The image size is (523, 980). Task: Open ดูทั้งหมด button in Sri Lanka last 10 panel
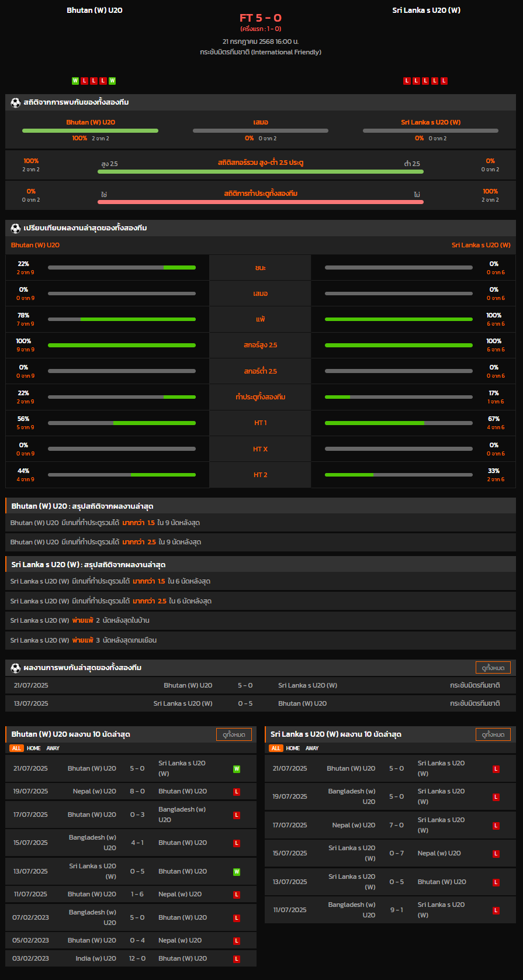[493, 734]
